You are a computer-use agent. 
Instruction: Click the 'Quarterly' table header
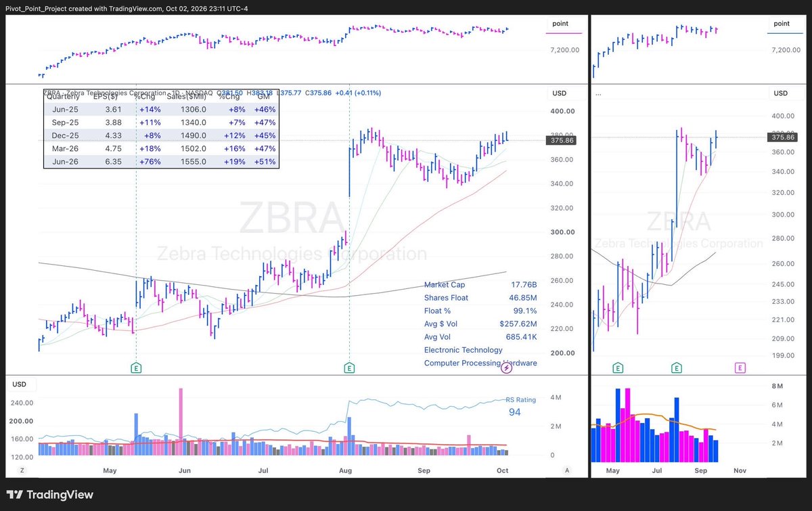pyautogui.click(x=64, y=95)
